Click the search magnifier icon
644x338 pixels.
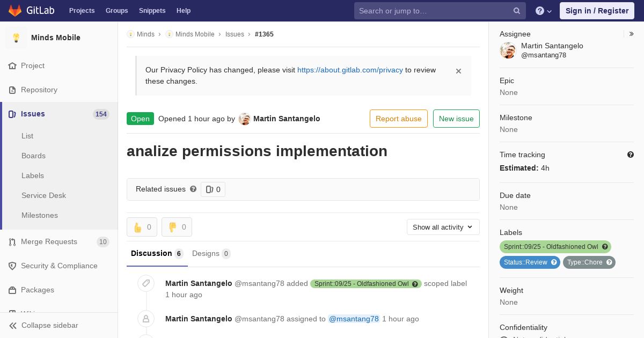(x=517, y=11)
